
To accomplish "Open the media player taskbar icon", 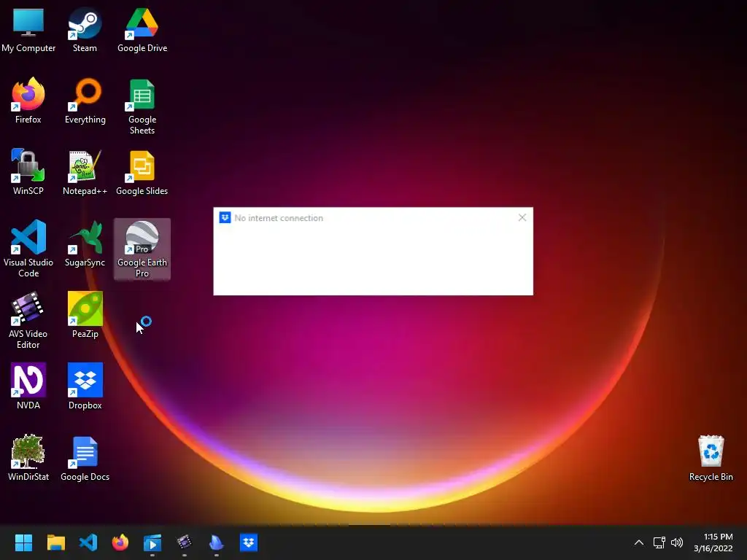I will pyautogui.click(x=152, y=542).
